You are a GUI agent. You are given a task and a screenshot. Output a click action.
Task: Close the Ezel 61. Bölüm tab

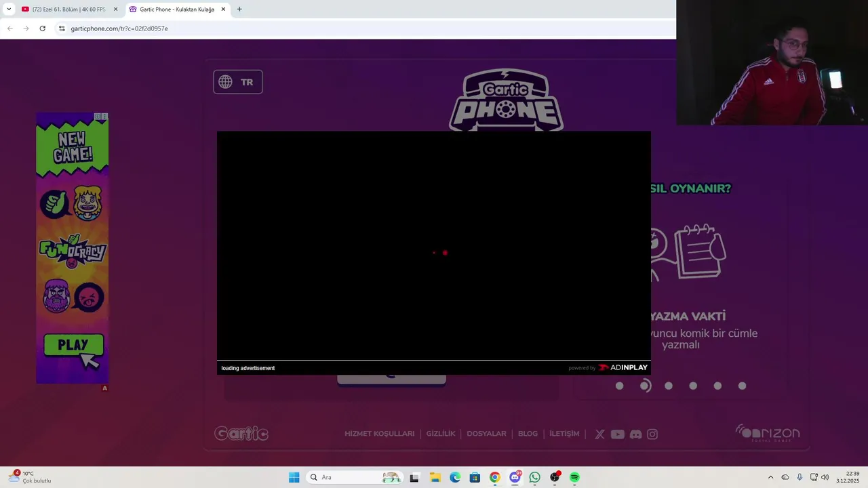(x=115, y=9)
